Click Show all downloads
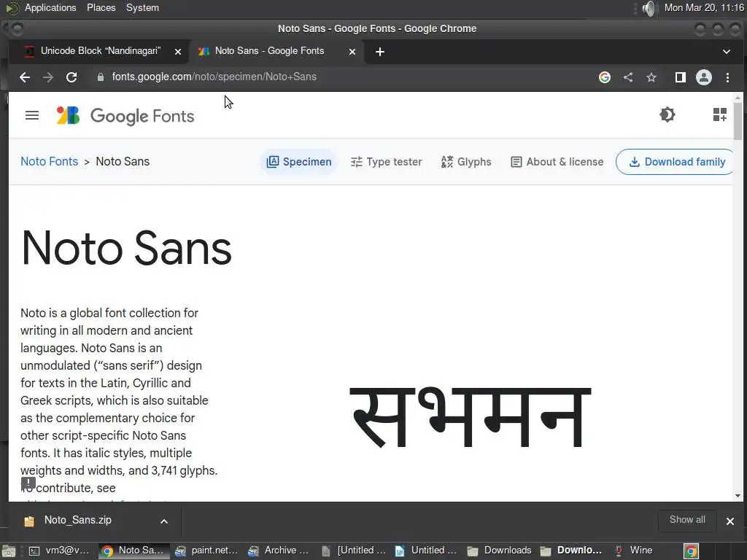Screen dimensions: 747x560 pyautogui.click(x=687, y=520)
